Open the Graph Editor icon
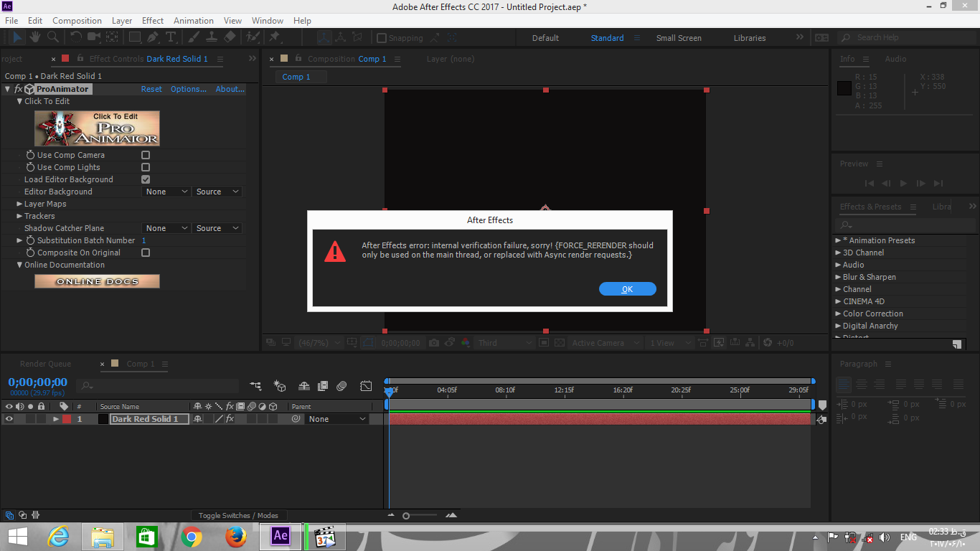This screenshot has height=551, width=980. (366, 386)
